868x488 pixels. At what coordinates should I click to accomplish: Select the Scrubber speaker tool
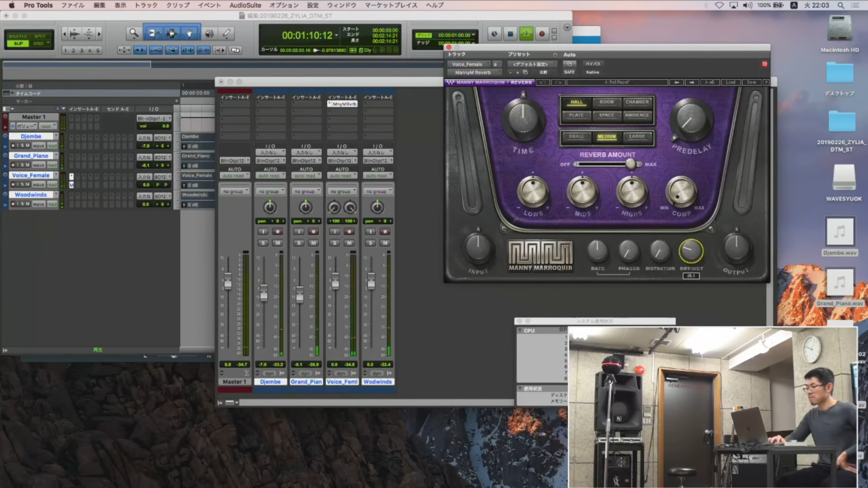pyautogui.click(x=209, y=33)
